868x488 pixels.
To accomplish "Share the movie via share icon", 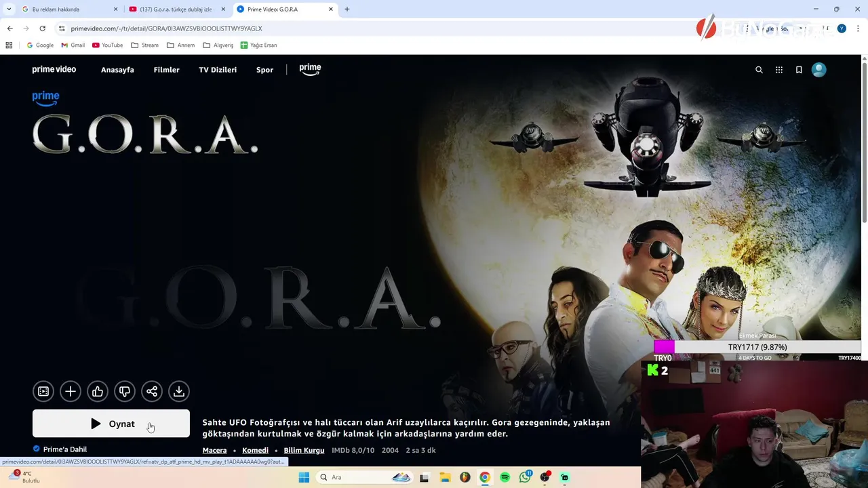I will pyautogui.click(x=152, y=391).
